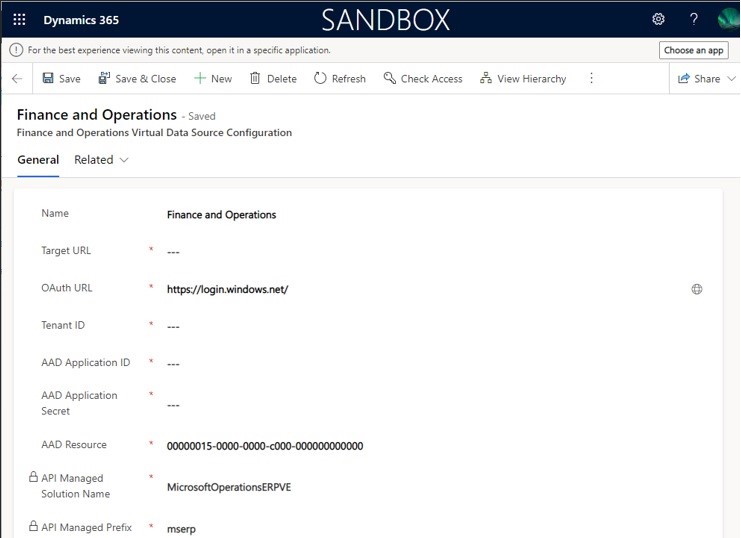The image size is (741, 538).
Task: Click the OAuth URL label
Action: point(67,288)
